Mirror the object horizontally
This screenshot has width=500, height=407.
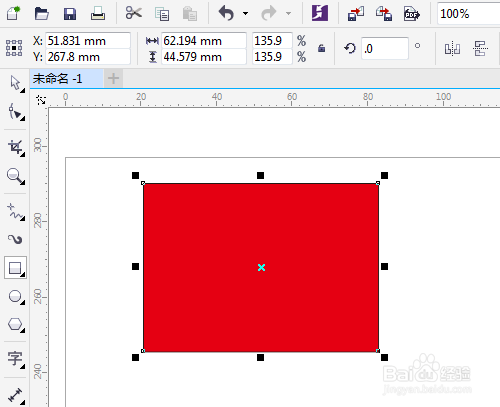(x=452, y=49)
